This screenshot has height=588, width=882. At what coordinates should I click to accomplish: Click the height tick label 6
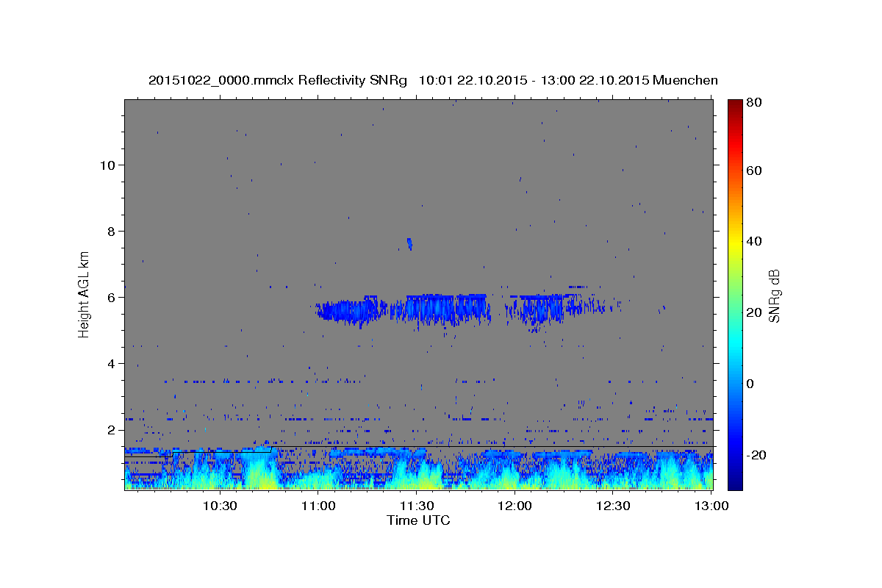[x=110, y=297]
